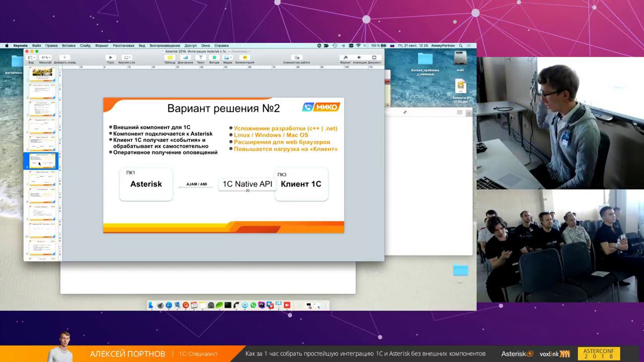Toggle the Формат inspector panel
The width and height of the screenshot is (644, 362).
(346, 58)
